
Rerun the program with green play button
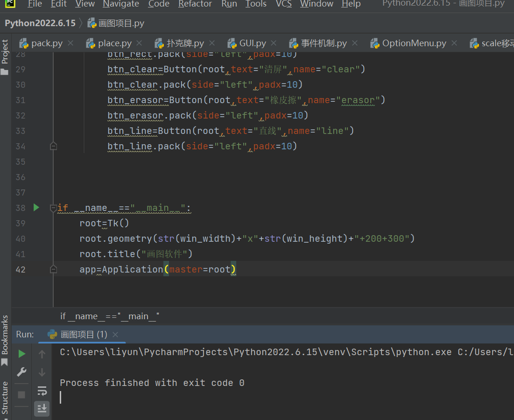tap(21, 354)
